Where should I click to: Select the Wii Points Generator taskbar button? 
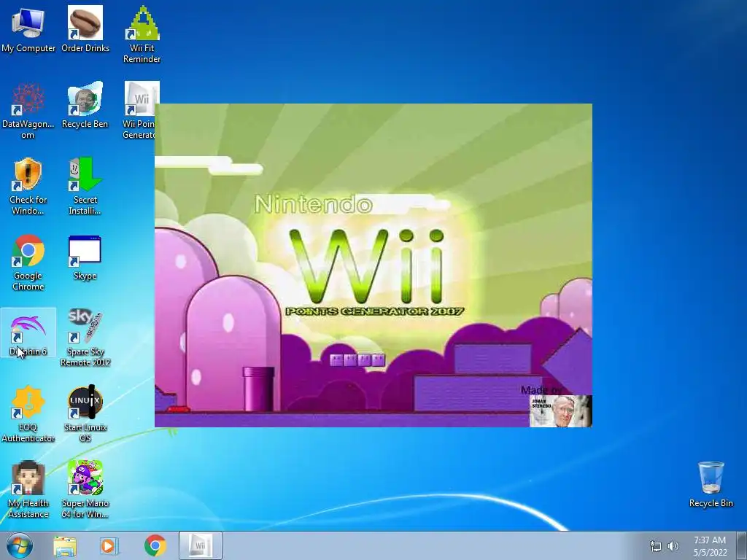[201, 545]
